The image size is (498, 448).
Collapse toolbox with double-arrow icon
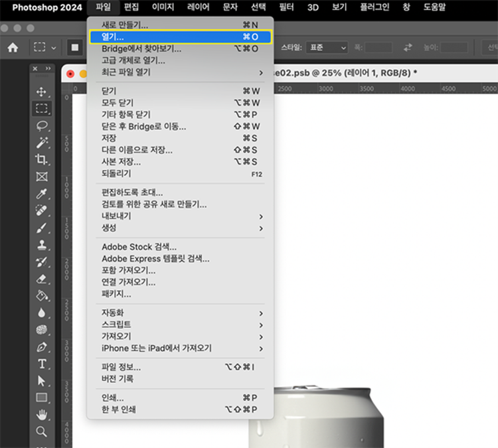tap(48, 68)
